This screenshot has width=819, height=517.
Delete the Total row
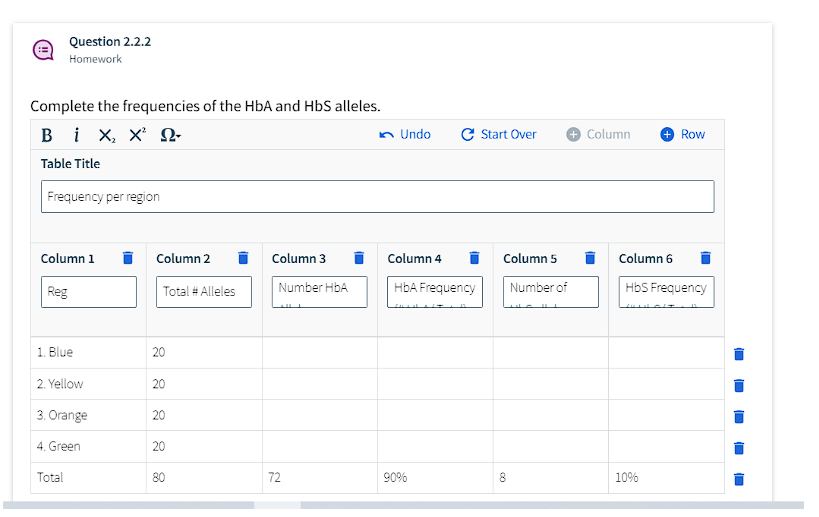click(739, 478)
